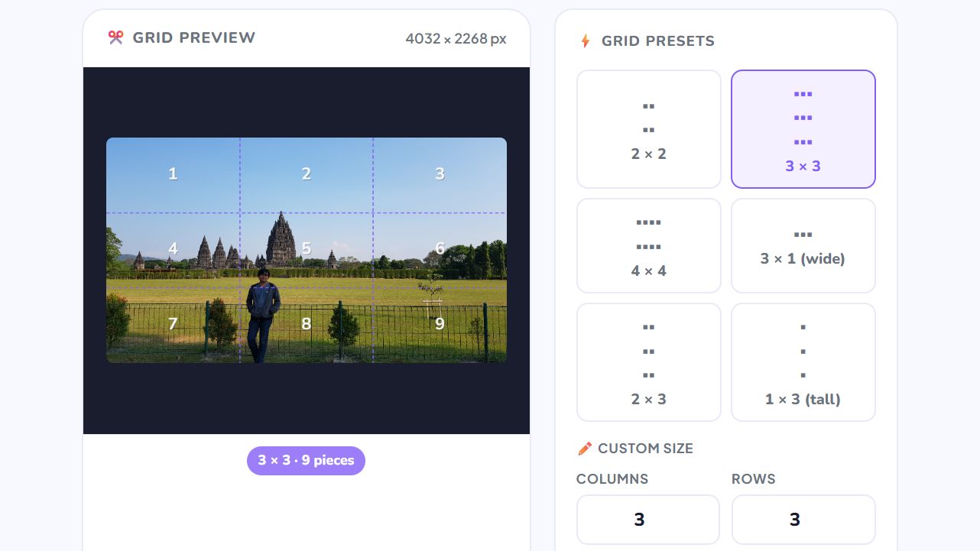980x551 pixels.
Task: Select the 2 × 2 grid preset
Action: coord(649,129)
